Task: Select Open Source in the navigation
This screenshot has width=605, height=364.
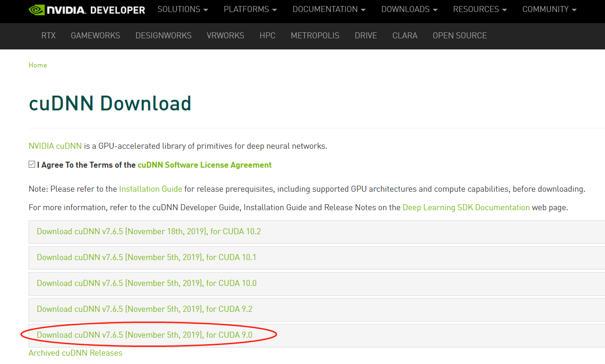Action: pos(460,36)
